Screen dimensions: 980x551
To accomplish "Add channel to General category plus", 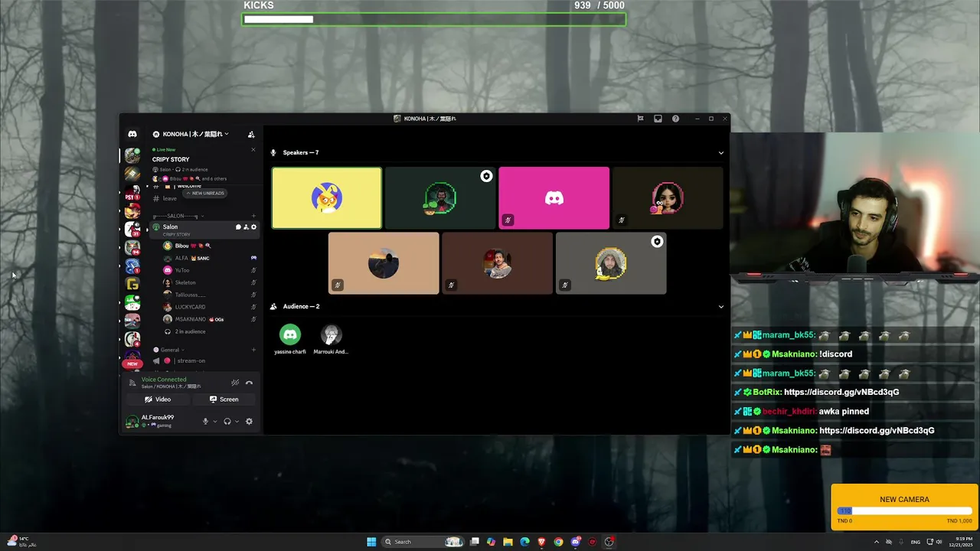I will coord(254,350).
